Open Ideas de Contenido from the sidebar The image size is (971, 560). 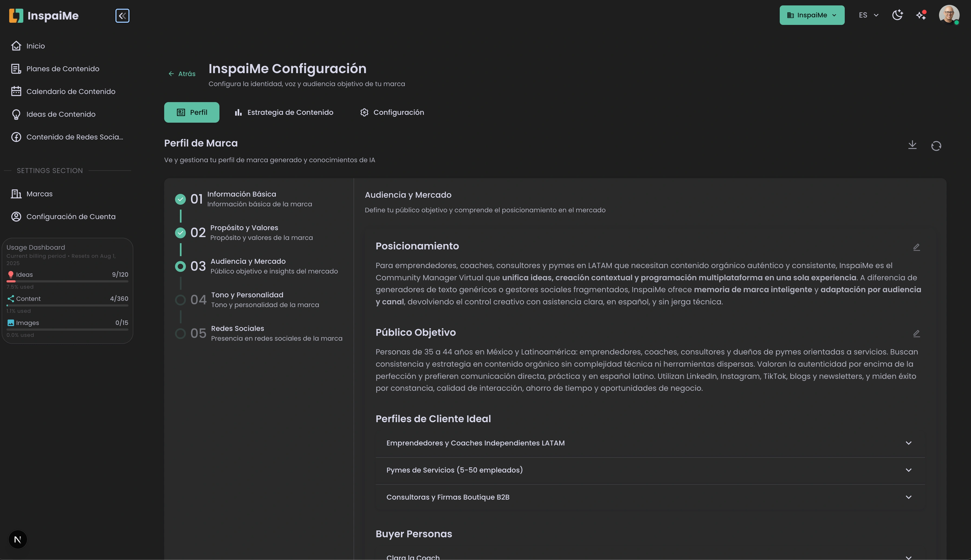point(60,114)
